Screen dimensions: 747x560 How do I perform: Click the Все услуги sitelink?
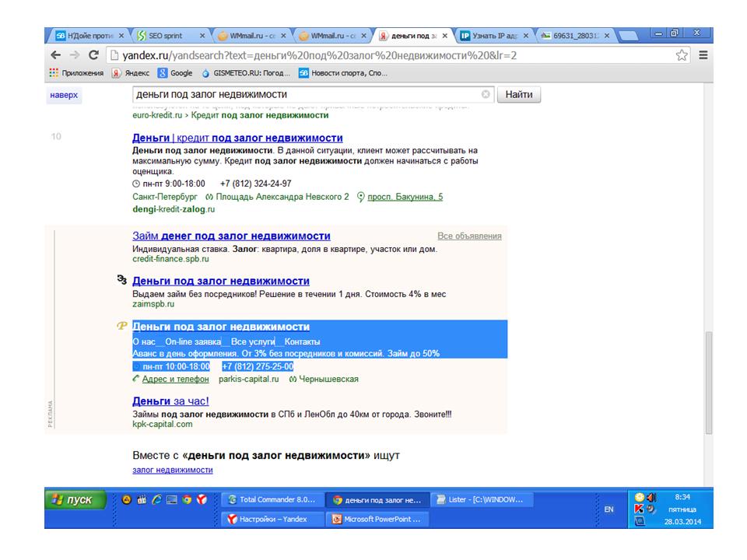pyautogui.click(x=253, y=341)
